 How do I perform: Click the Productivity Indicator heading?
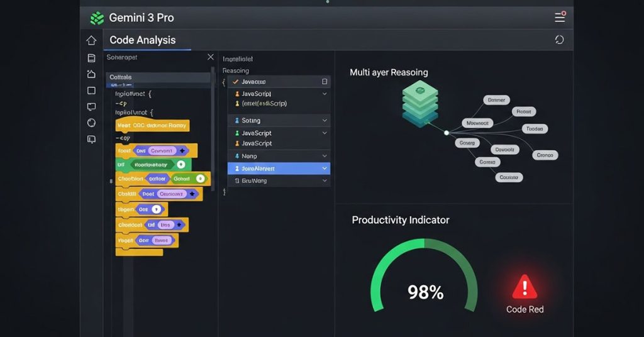[401, 220]
